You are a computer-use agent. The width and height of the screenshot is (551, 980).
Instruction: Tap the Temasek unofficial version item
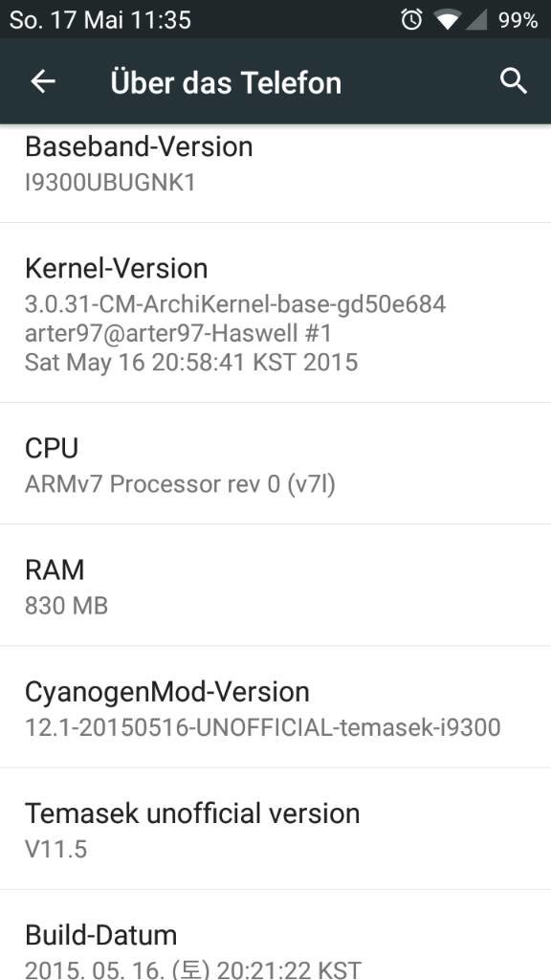pos(275,829)
